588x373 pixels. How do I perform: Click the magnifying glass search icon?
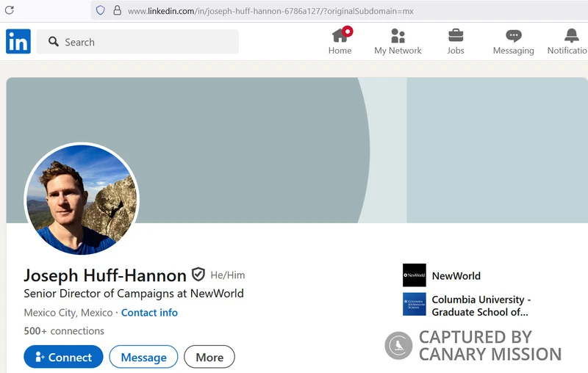54,42
